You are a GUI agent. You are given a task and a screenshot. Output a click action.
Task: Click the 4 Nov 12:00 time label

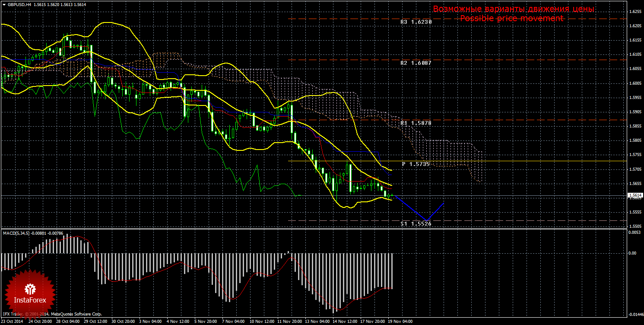[x=178, y=322]
